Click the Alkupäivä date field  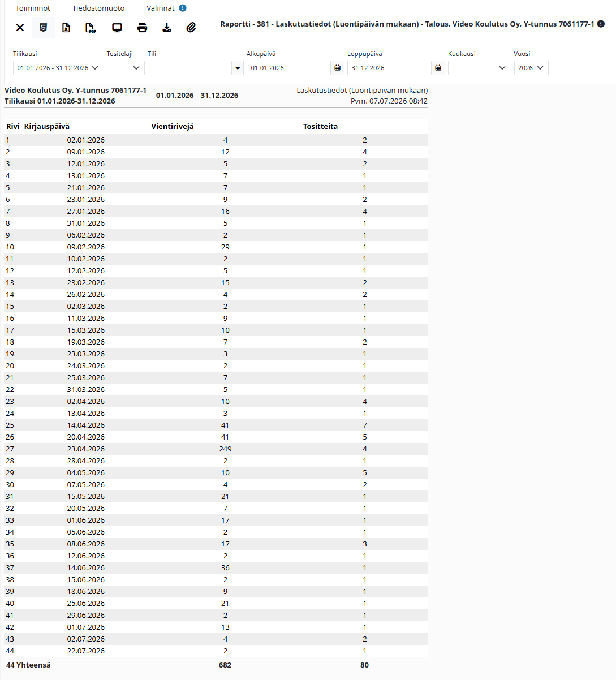click(288, 68)
